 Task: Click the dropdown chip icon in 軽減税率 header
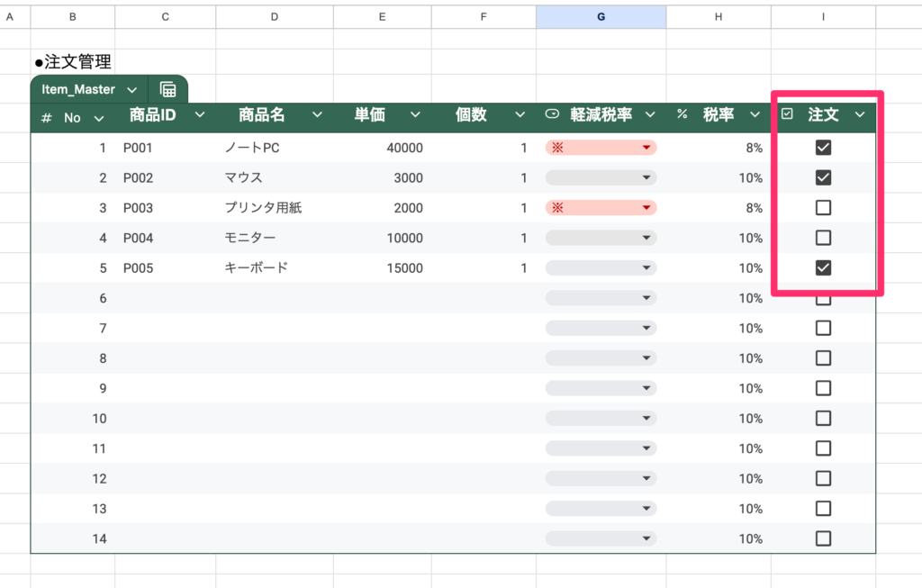coord(552,114)
